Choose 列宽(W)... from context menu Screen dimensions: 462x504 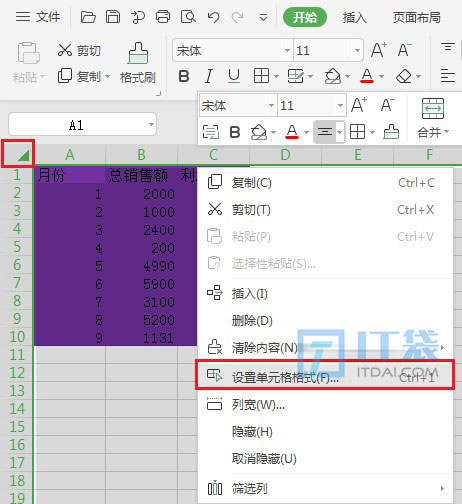click(325, 405)
